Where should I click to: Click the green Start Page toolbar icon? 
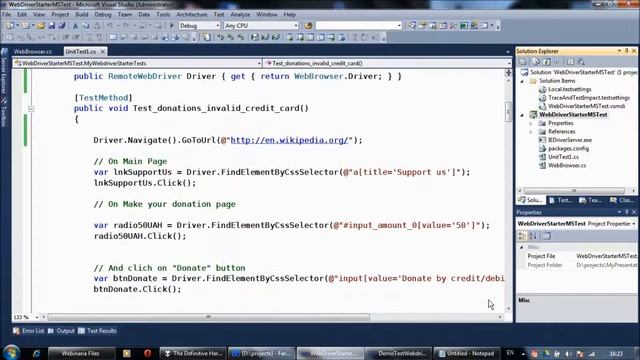(464, 26)
